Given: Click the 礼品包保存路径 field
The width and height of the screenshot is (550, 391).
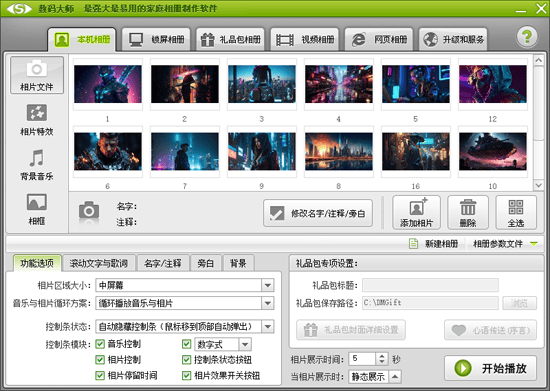Looking at the screenshot, I should [430, 303].
